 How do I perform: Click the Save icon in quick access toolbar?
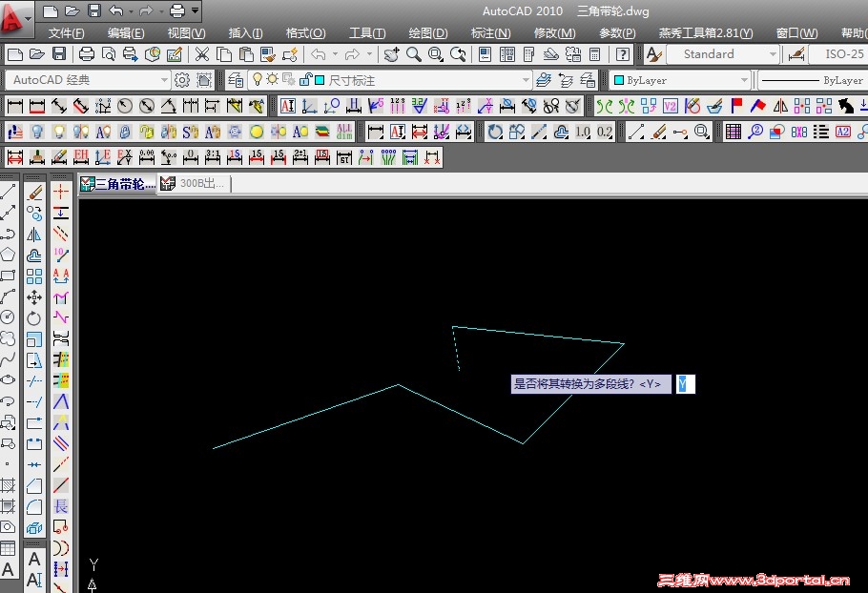click(x=94, y=10)
